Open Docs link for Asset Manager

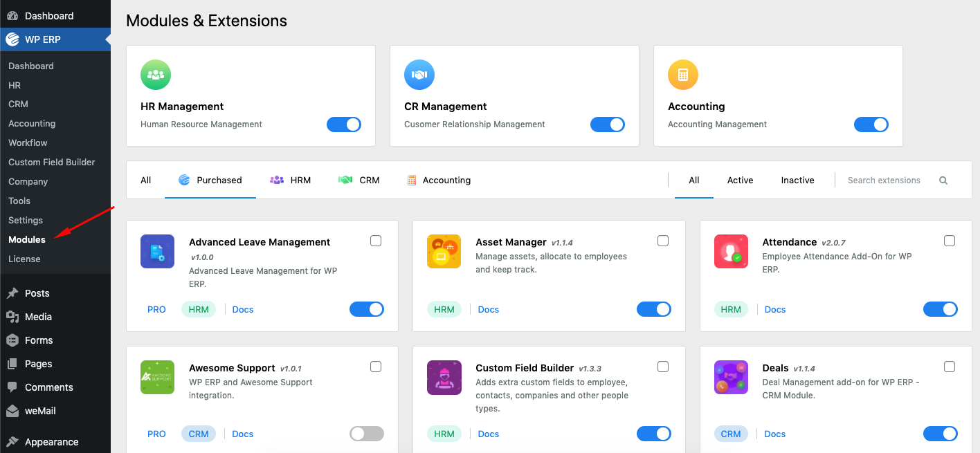pos(489,310)
